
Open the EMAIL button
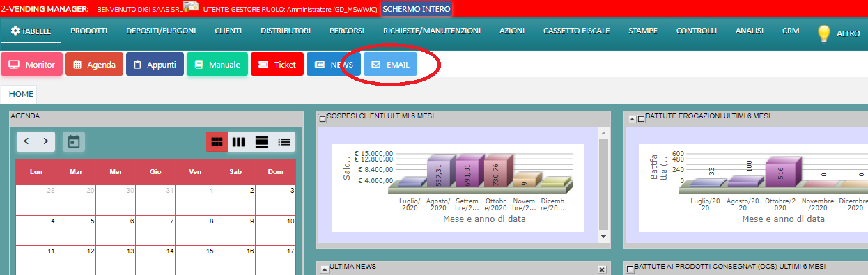tap(391, 64)
